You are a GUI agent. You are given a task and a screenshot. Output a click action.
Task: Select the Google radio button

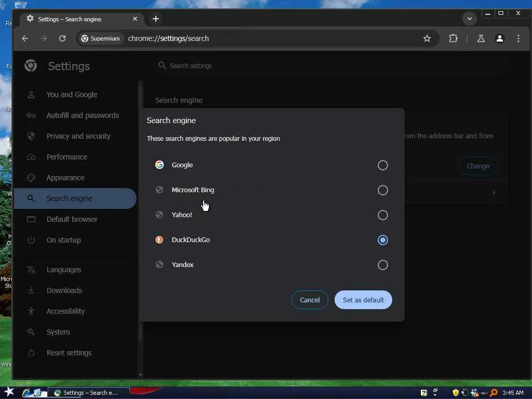pyautogui.click(x=382, y=165)
